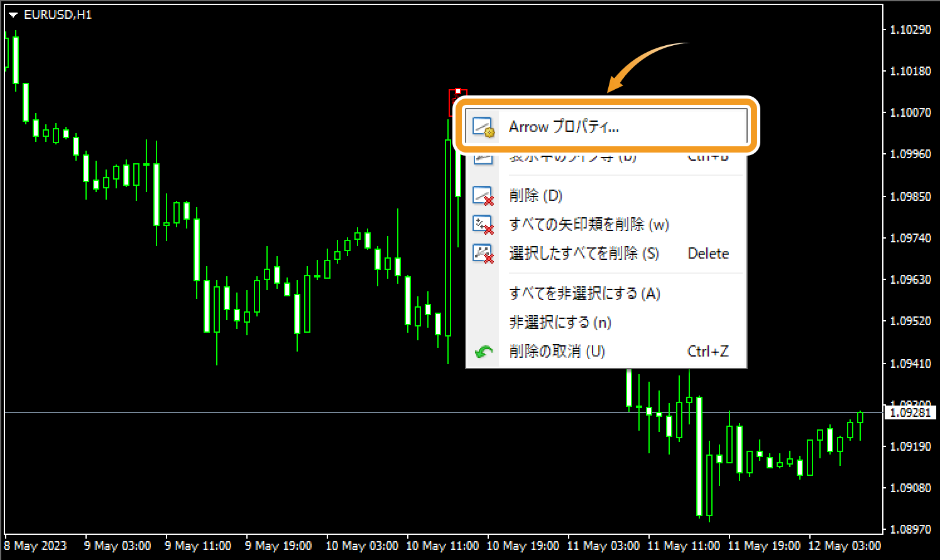The width and height of the screenshot is (940, 560).
Task: Click price scale value 1.09080
Action: click(910, 488)
